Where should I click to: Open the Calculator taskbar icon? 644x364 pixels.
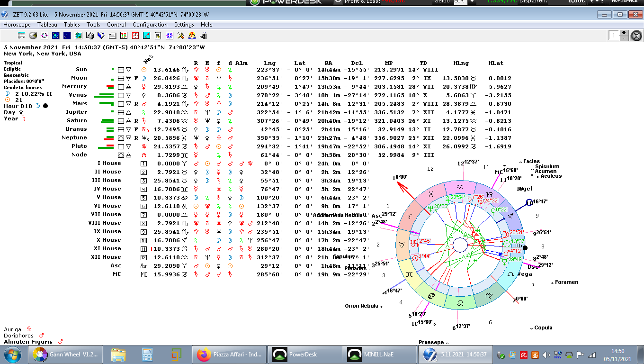[147, 355]
